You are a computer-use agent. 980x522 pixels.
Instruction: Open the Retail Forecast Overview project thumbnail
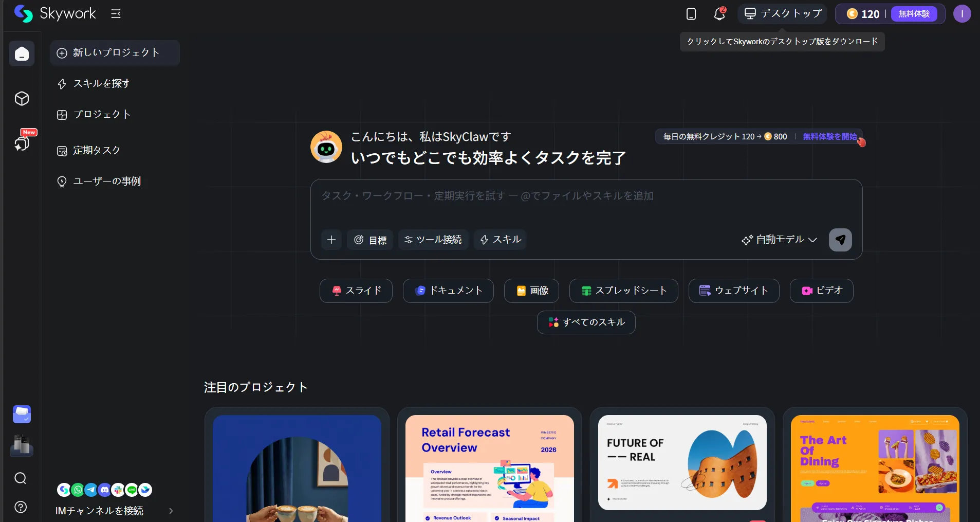point(490,469)
